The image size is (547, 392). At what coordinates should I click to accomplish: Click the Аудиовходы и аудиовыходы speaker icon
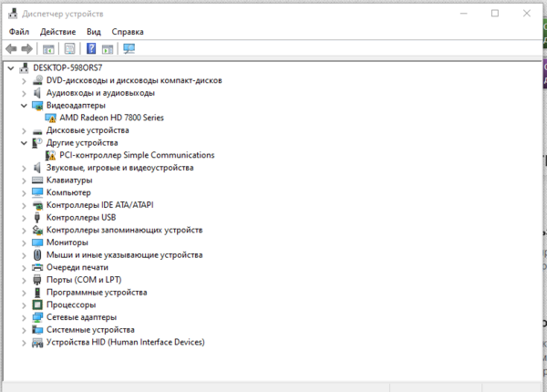37,93
